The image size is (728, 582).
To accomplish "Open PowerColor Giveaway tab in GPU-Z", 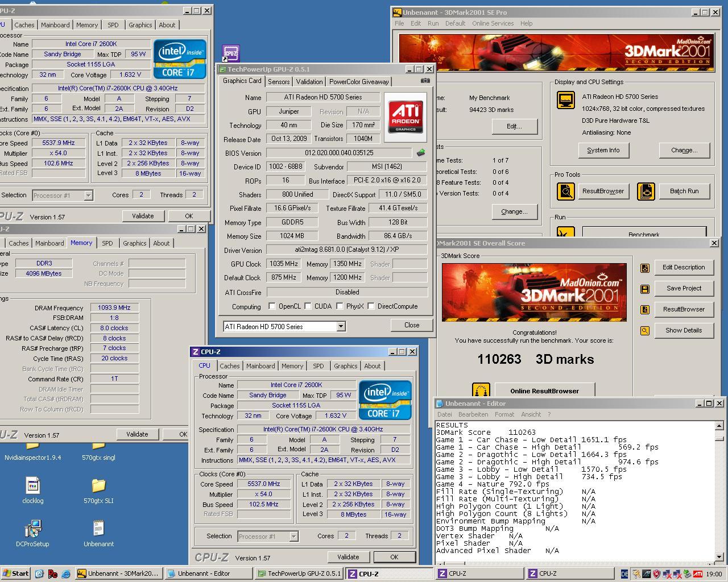I will (359, 81).
